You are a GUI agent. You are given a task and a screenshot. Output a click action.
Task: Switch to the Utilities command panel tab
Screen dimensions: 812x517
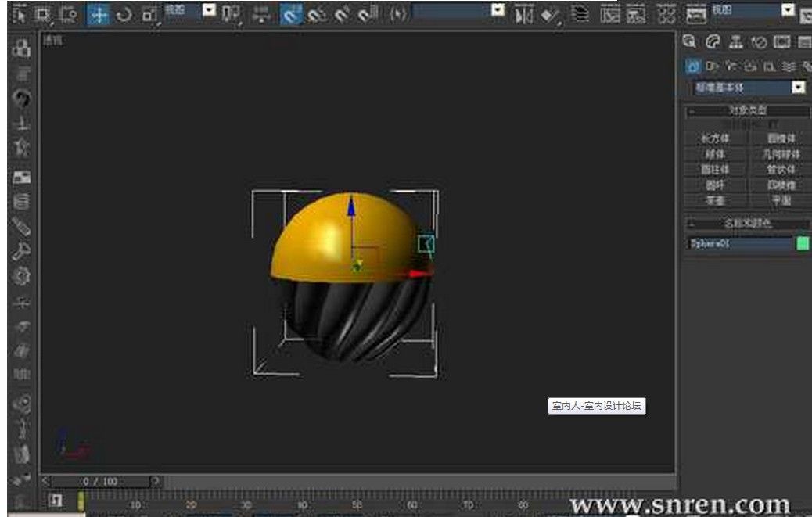804,41
